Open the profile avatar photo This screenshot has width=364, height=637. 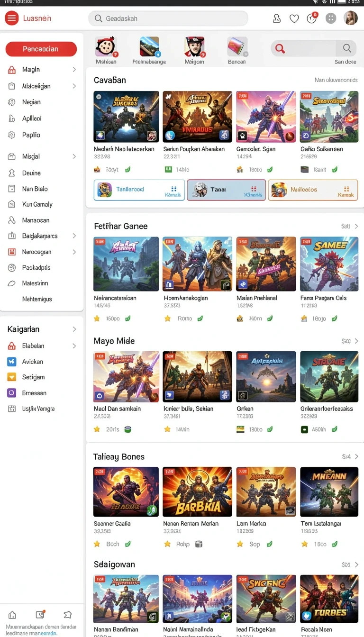[x=350, y=18]
